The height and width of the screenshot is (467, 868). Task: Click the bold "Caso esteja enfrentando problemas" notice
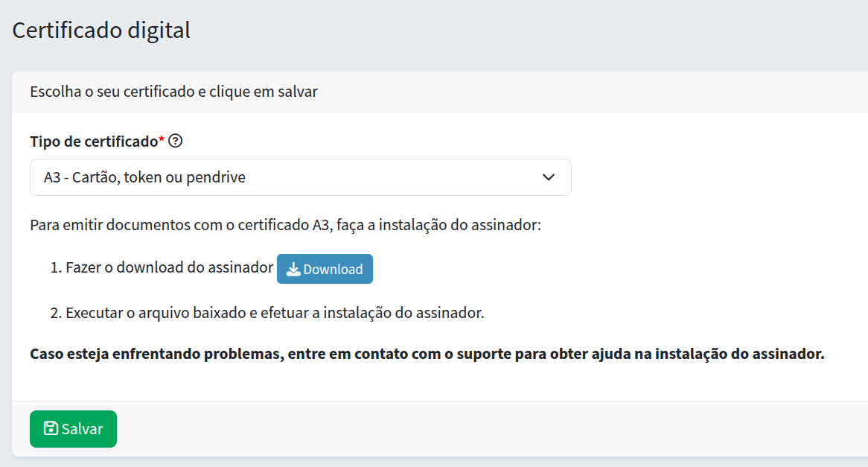(x=427, y=354)
